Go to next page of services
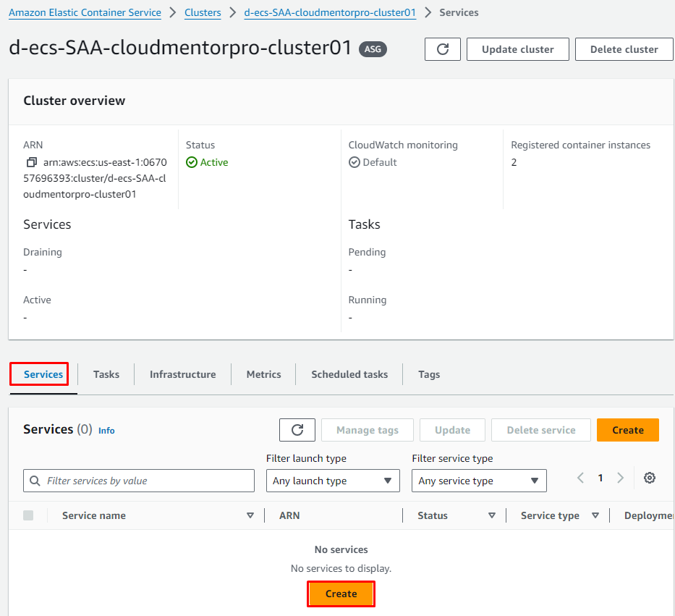675x616 pixels. [x=620, y=478]
